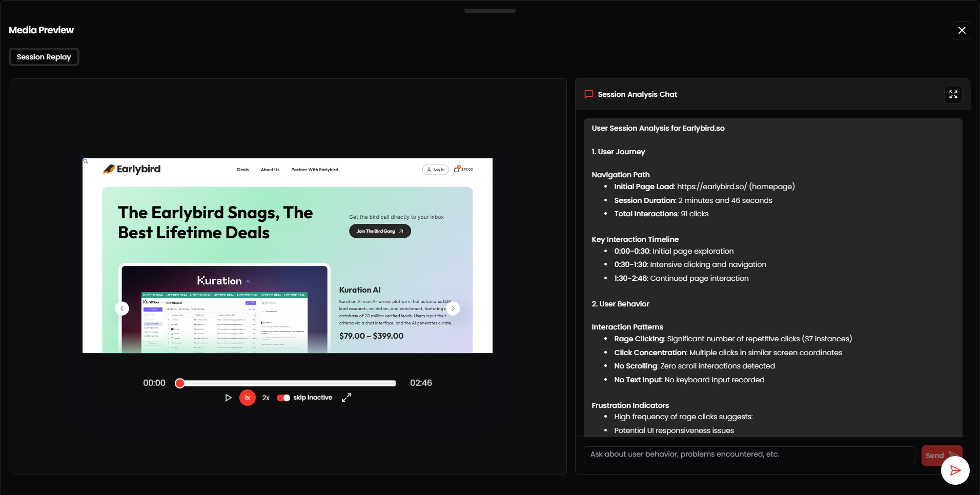Click the Send button

pos(934,456)
